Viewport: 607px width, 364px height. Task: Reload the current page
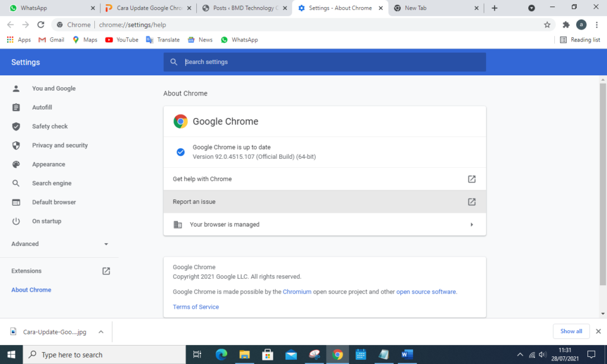tap(40, 24)
